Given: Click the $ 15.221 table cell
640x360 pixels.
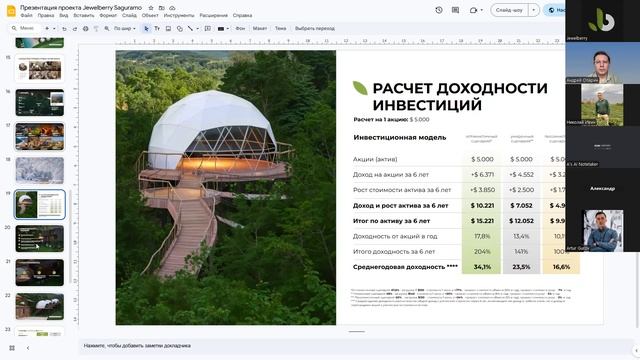Looking at the screenshot, I should tap(482, 221).
